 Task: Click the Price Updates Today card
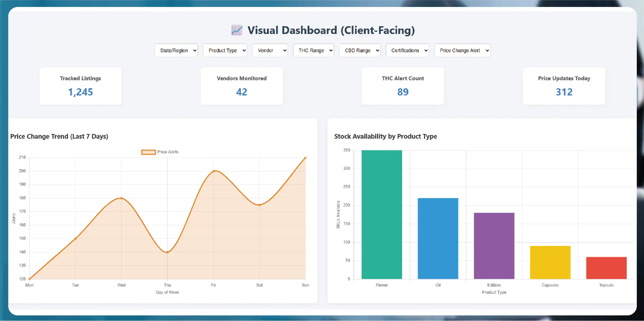pyautogui.click(x=564, y=86)
